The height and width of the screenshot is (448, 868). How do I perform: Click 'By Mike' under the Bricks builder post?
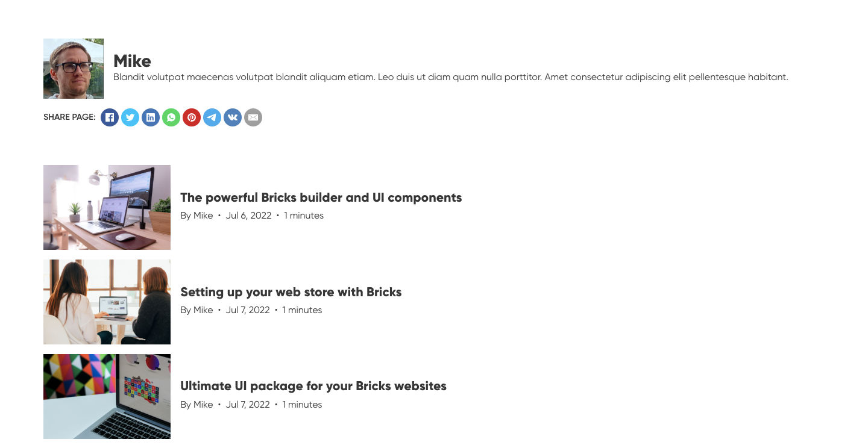pyautogui.click(x=197, y=216)
